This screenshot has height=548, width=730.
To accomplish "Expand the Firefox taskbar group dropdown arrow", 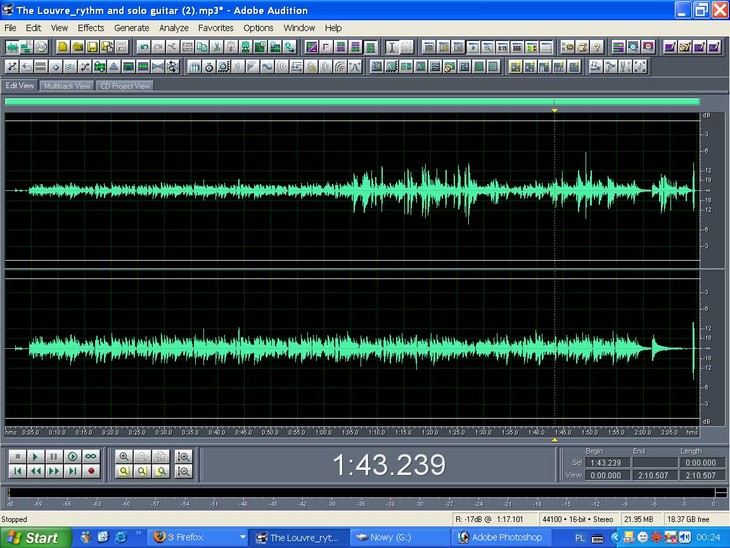I will coord(242,537).
